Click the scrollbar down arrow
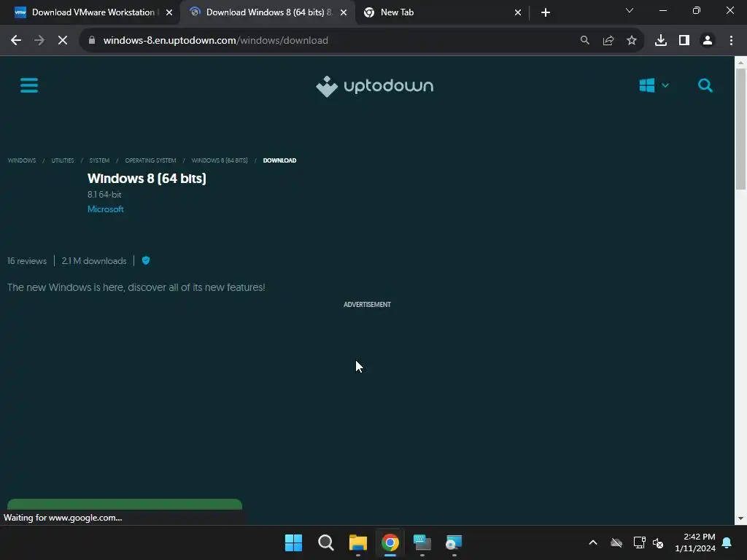This screenshot has width=747, height=560. 740,518
